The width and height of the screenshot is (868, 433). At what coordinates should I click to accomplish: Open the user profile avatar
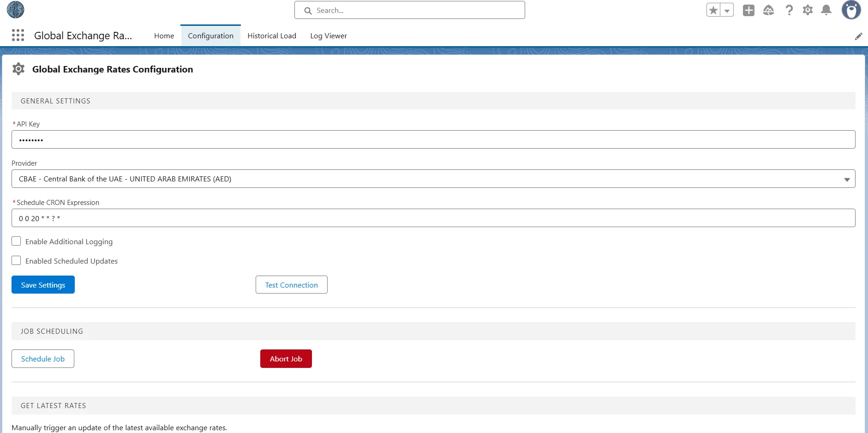click(x=851, y=10)
